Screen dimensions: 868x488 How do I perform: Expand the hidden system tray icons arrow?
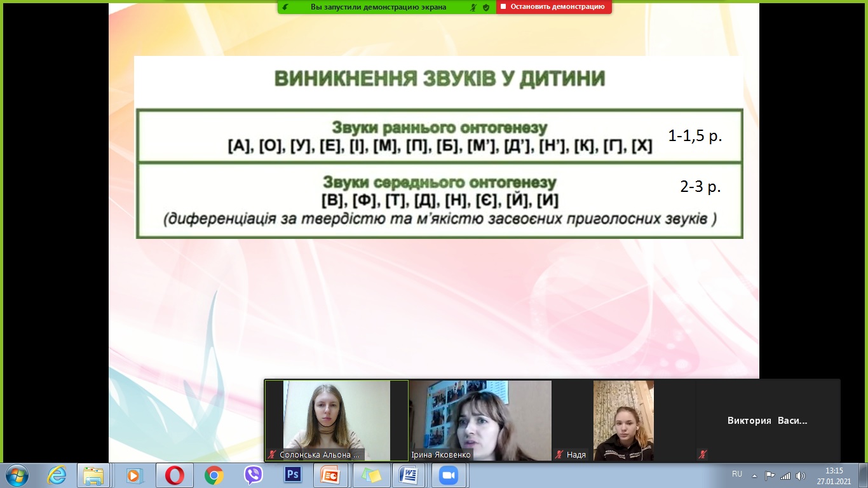(x=754, y=475)
